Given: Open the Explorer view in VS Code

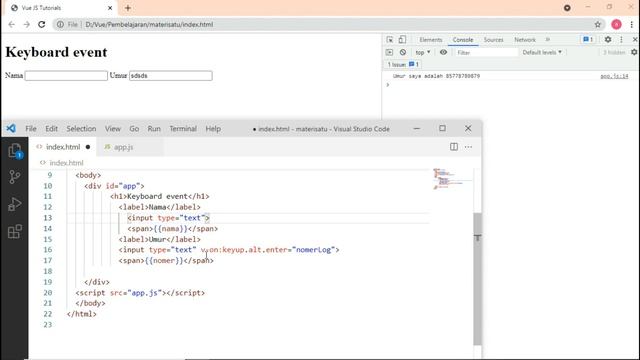Looking at the screenshot, I should tap(15, 151).
